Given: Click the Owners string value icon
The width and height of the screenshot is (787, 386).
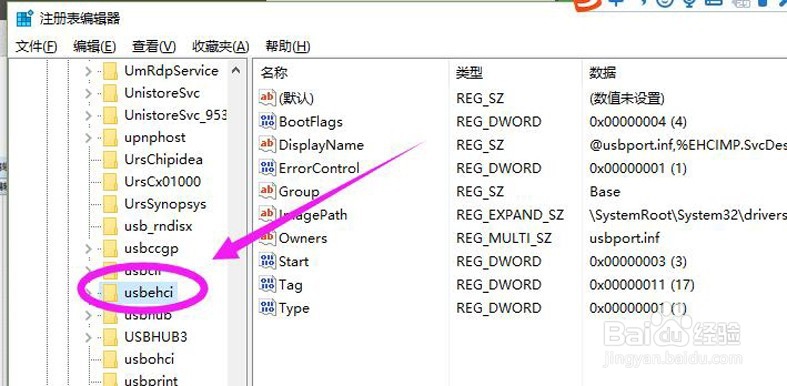Looking at the screenshot, I should pyautogui.click(x=267, y=237).
